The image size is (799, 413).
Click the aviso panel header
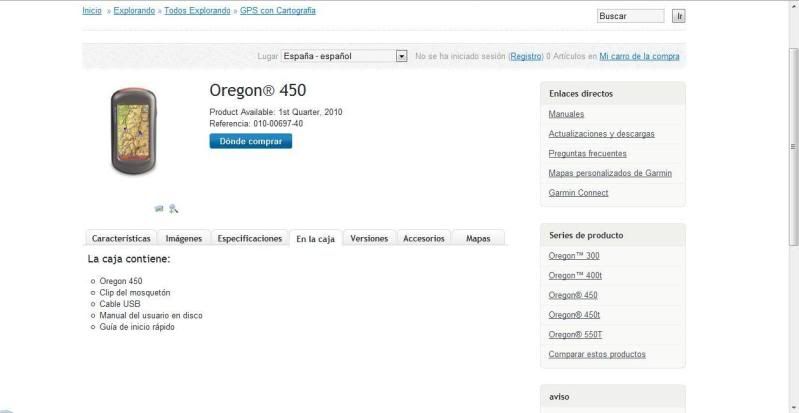612,397
